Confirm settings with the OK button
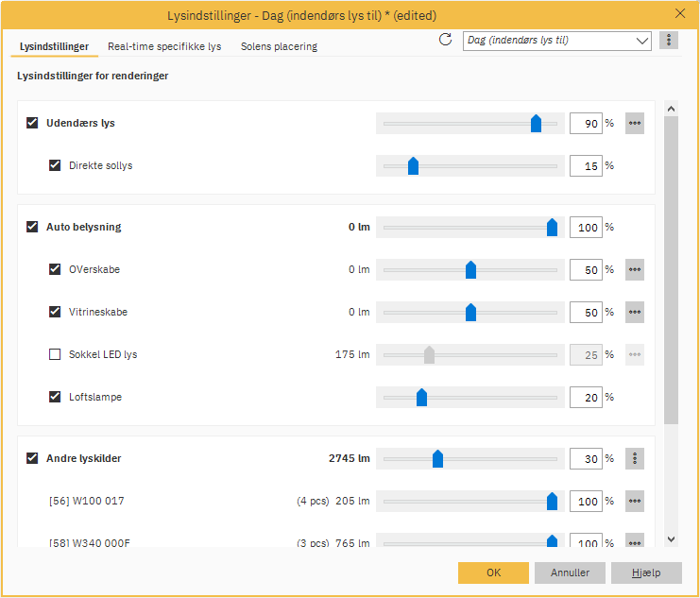700x598 pixels. pos(493,572)
